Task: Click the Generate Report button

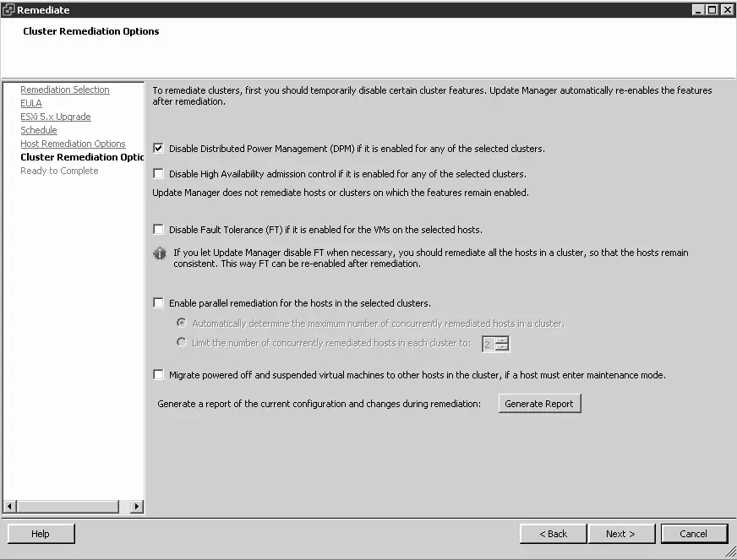Action: pyautogui.click(x=539, y=404)
